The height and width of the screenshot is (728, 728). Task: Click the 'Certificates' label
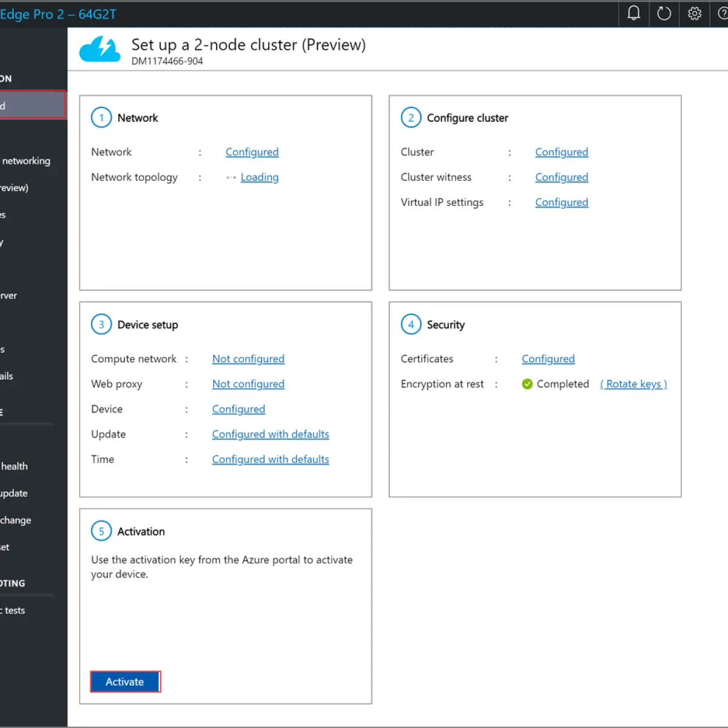coord(427,359)
